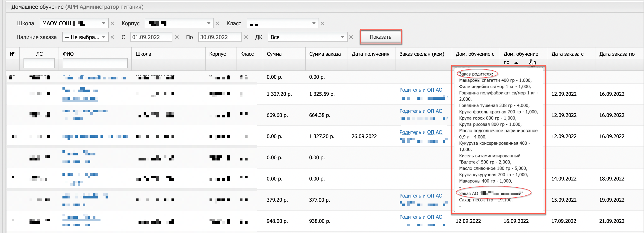Open the ДК dropdown showing Все
644x233 pixels.
click(x=342, y=37)
